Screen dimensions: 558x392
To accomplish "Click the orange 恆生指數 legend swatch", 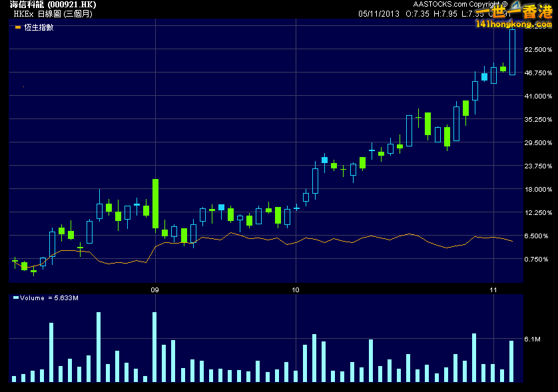I will click(18, 27).
